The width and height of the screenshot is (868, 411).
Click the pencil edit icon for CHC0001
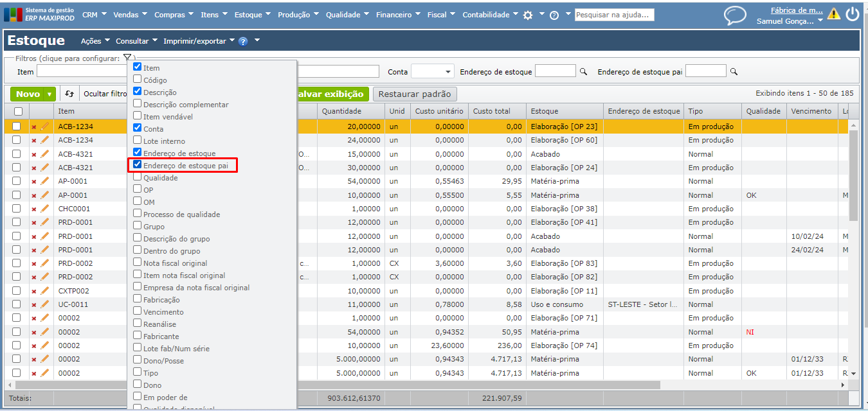point(45,209)
